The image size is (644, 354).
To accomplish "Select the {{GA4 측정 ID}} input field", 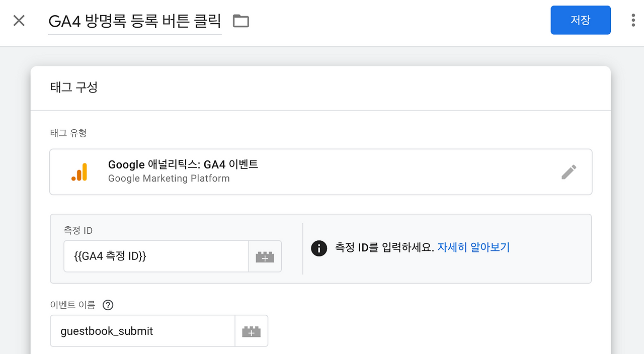I will (x=151, y=256).
